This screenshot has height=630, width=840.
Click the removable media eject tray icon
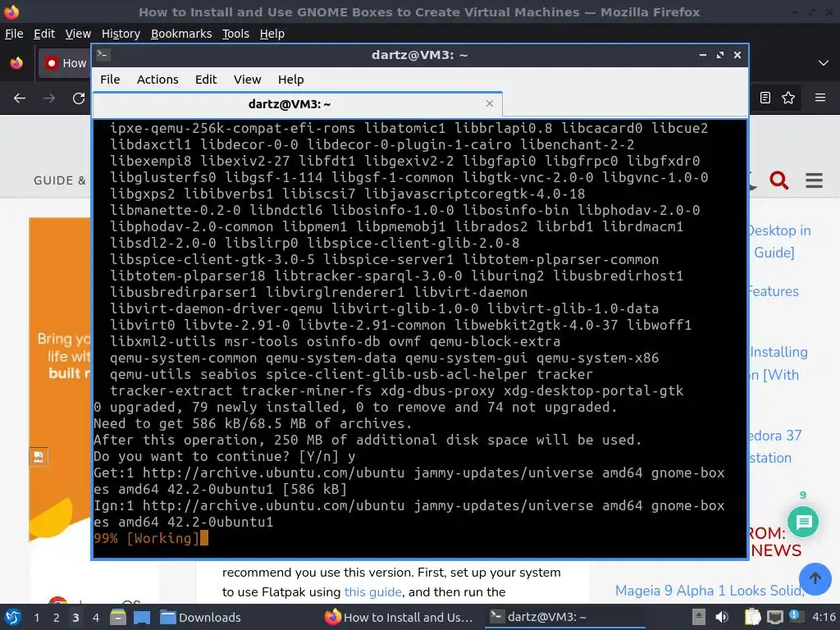[x=698, y=617]
